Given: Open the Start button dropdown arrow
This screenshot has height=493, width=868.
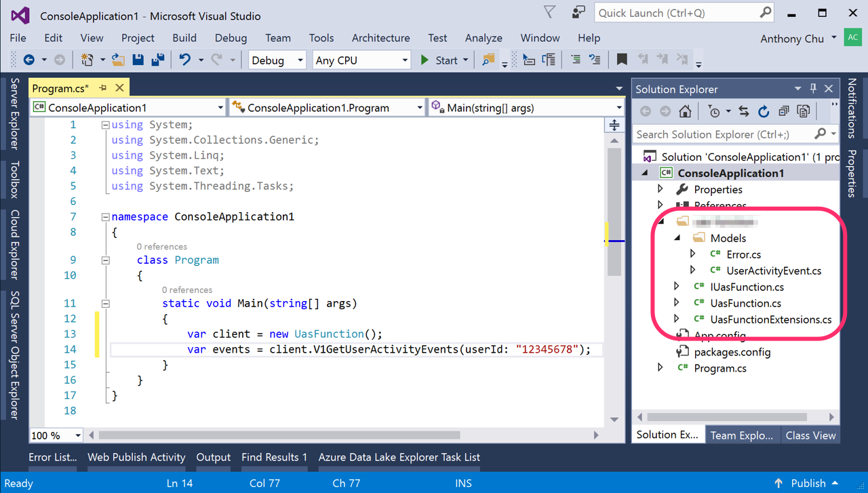Looking at the screenshot, I should click(465, 60).
